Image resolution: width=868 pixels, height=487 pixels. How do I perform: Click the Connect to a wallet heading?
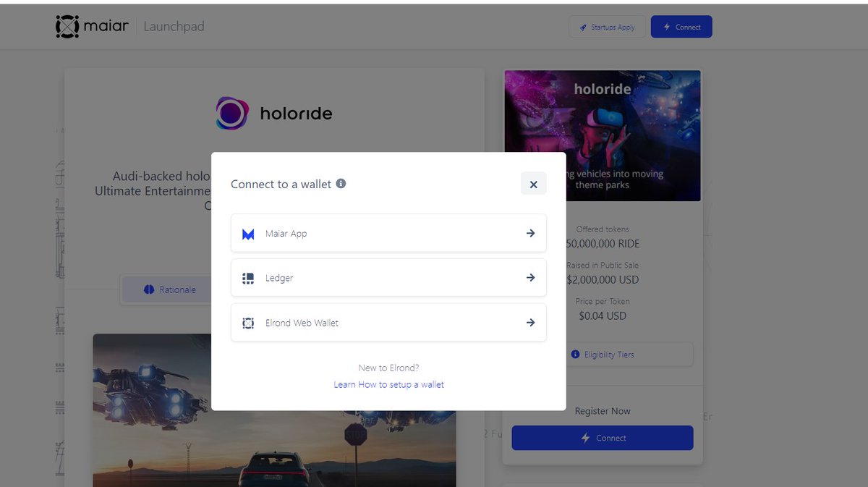(281, 184)
